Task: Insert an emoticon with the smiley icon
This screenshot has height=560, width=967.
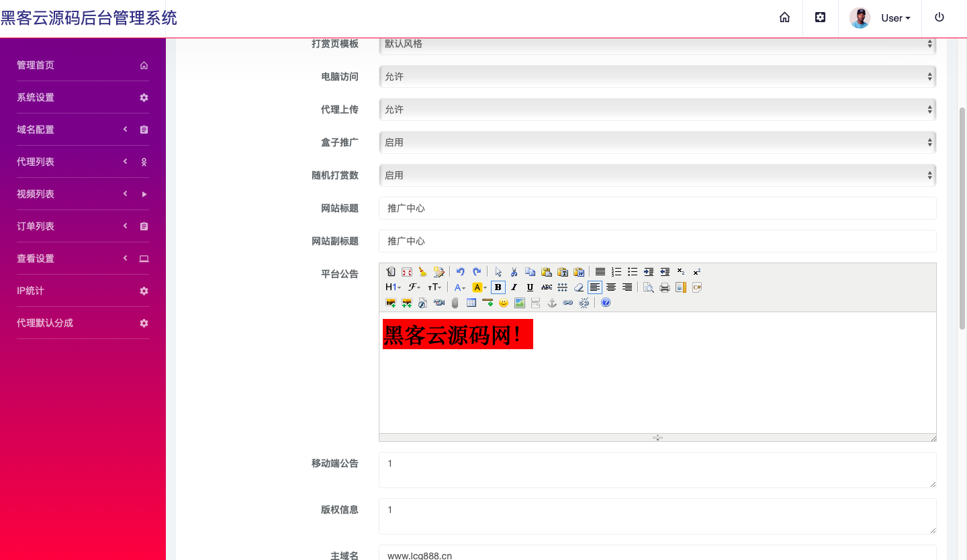Action: (504, 303)
